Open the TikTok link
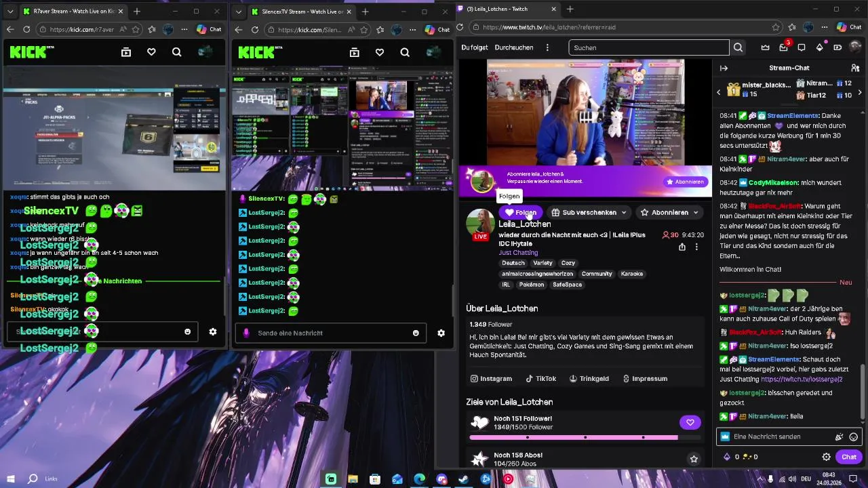Screen dimensions: 868x488 point(540,379)
